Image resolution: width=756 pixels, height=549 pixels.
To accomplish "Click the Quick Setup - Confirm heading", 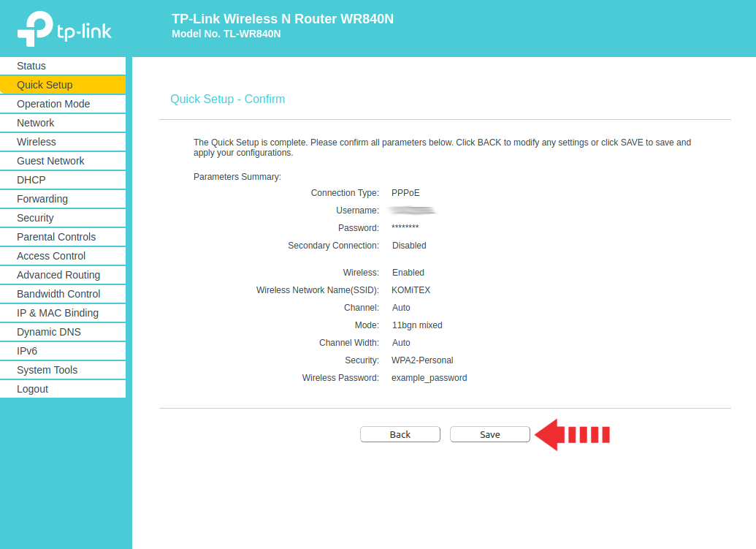I will 228,99.
